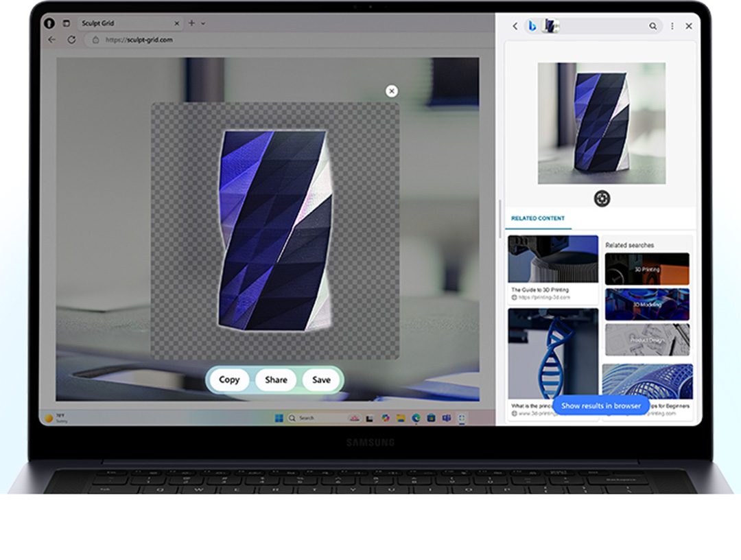
Task: Click the profile icon in browser title bar
Action: pos(49,23)
